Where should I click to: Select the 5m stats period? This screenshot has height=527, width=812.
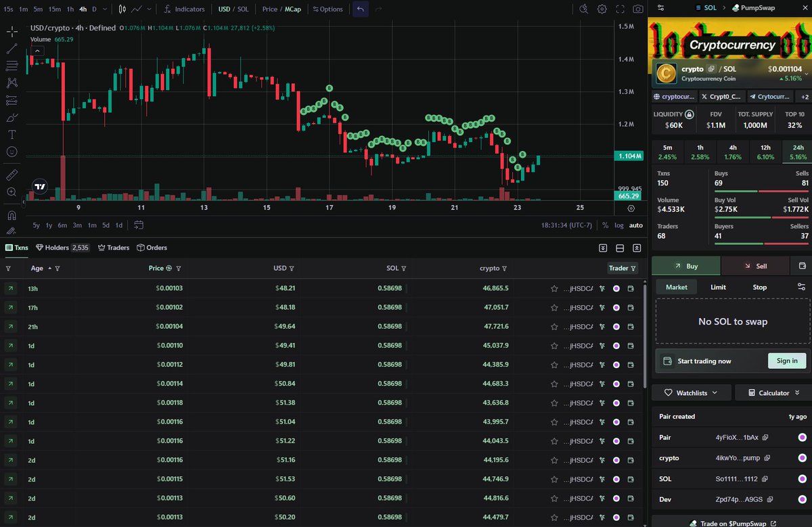click(x=667, y=152)
